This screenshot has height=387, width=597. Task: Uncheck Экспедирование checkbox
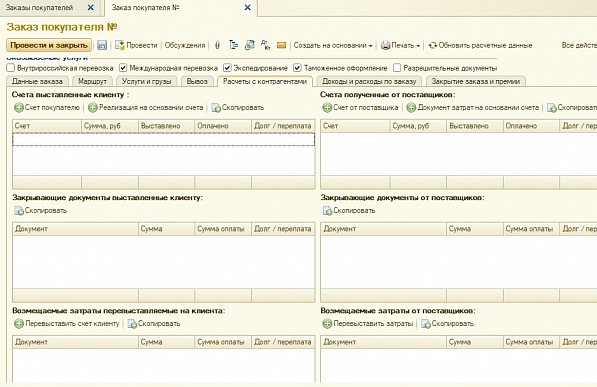[x=227, y=68]
